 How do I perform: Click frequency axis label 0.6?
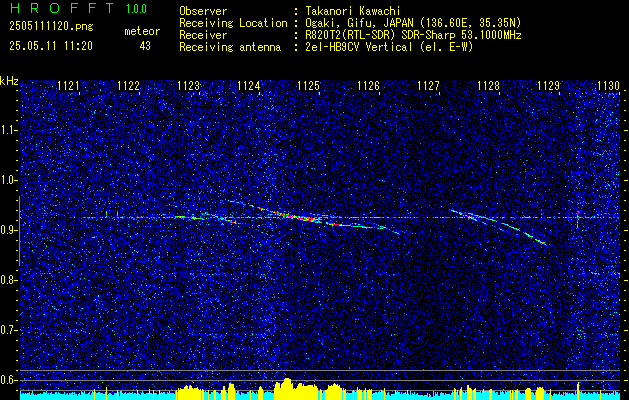pyautogui.click(x=7, y=380)
